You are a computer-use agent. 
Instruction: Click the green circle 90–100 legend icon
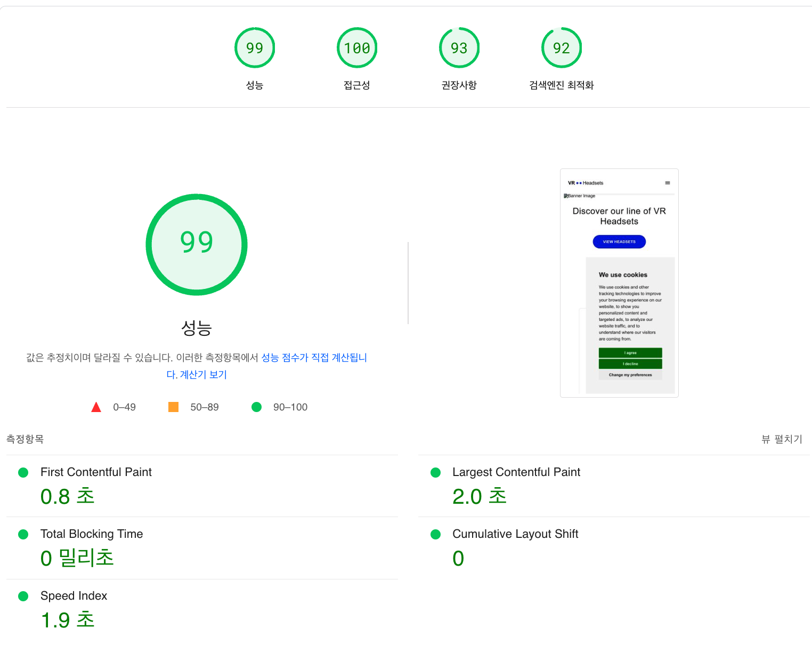(x=256, y=407)
